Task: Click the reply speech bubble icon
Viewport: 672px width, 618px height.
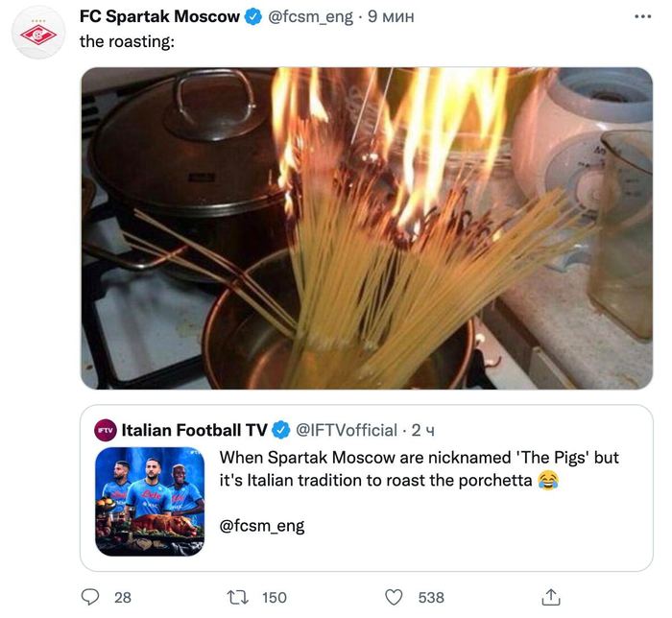Action: pos(90,597)
